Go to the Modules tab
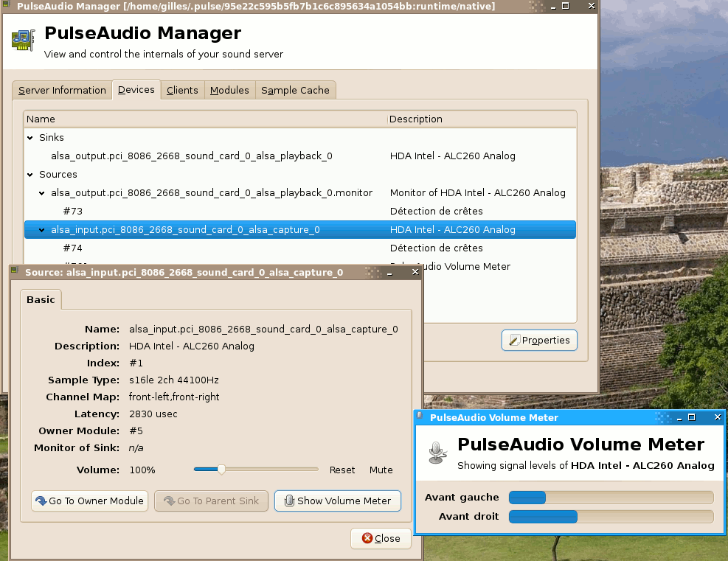This screenshot has width=728, height=561. [x=229, y=90]
